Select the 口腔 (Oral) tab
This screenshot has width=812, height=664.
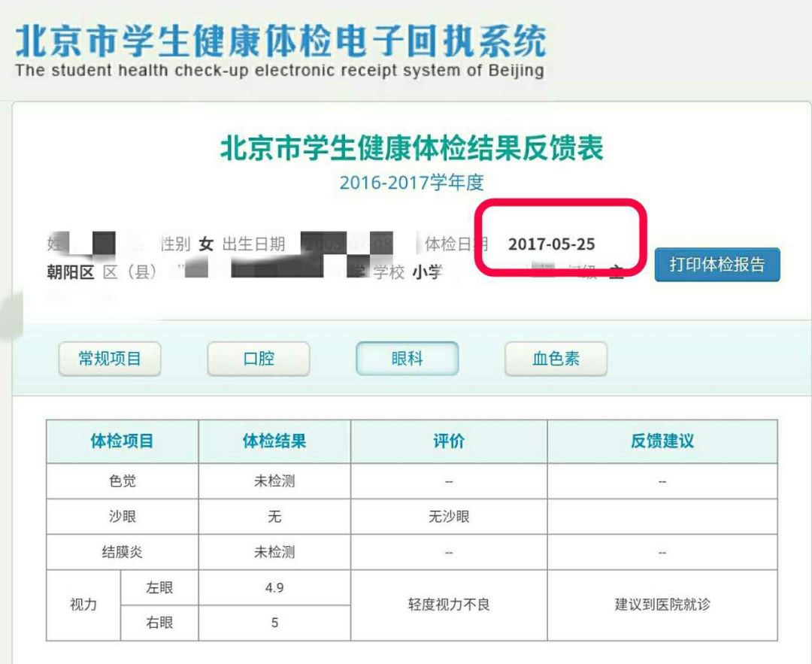(258, 359)
